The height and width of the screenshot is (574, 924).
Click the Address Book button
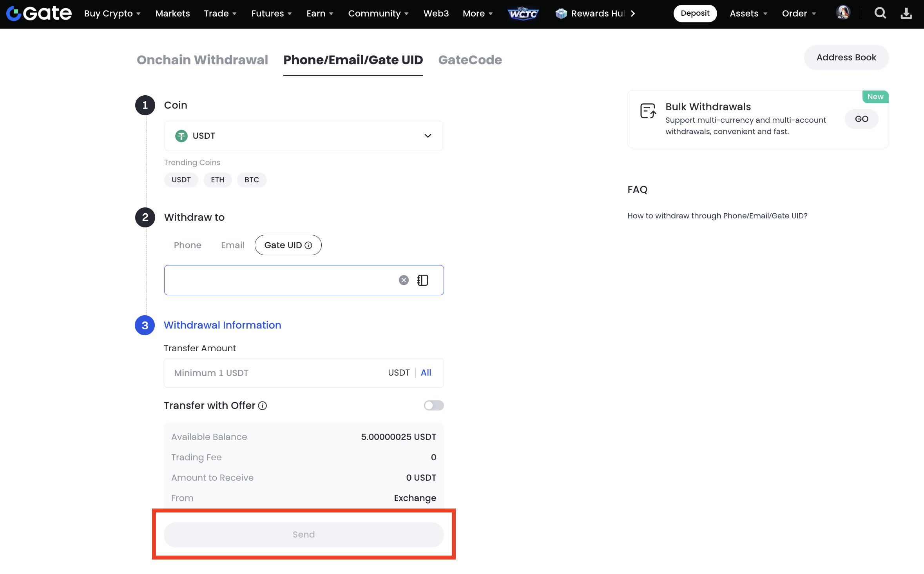pyautogui.click(x=846, y=58)
